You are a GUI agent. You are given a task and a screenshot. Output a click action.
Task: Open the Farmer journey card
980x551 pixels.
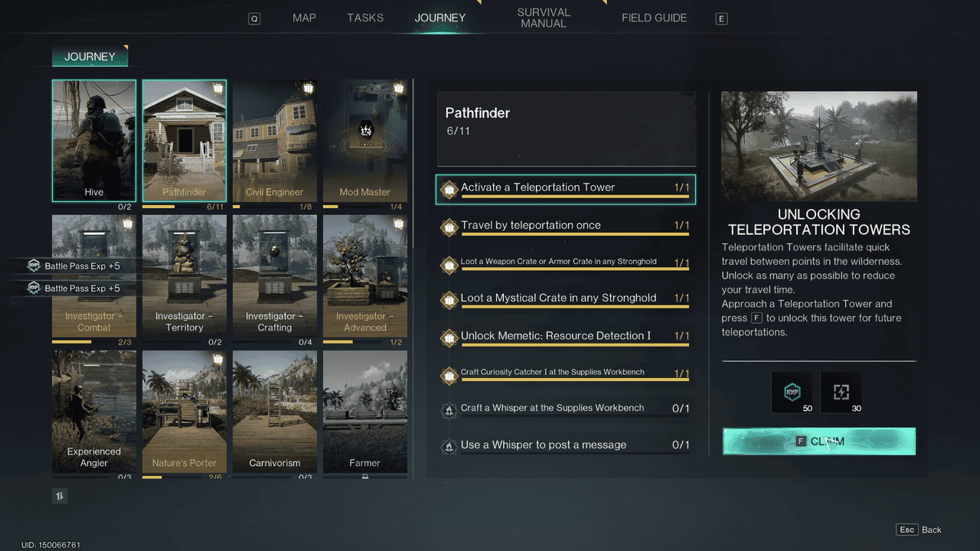point(365,412)
